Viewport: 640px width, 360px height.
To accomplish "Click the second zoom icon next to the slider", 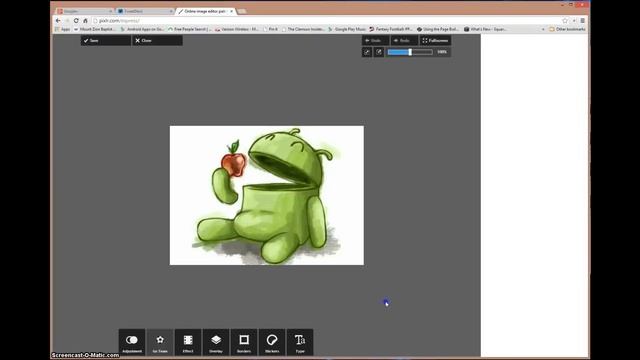I will pyautogui.click(x=379, y=52).
